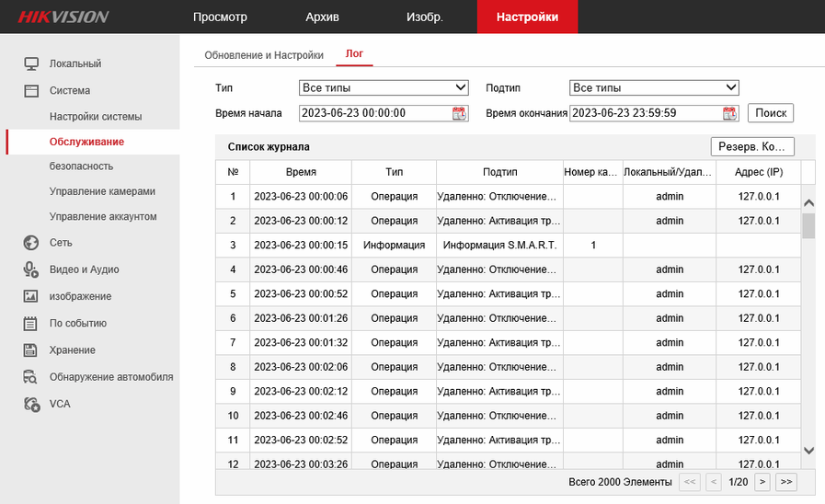Open VCA section in sidebar
Screen dimensions: 825x504
point(60,404)
